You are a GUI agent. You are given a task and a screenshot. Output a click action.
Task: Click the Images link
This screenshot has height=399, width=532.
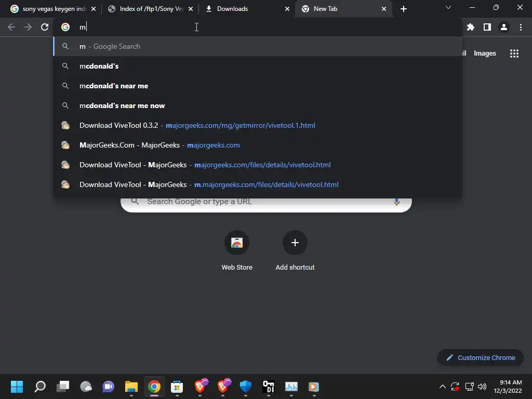tap(485, 54)
